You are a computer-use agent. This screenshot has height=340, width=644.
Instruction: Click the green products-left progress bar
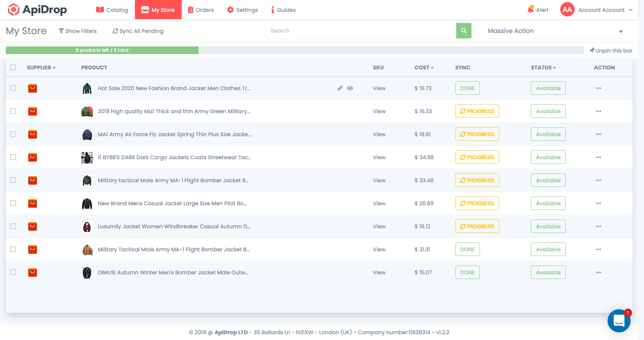[x=102, y=50]
